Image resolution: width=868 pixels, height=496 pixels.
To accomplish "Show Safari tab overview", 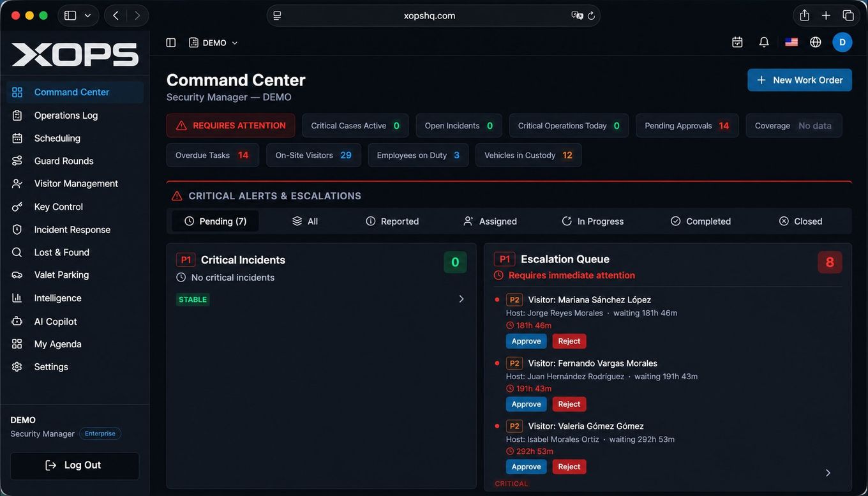I will click(x=848, y=15).
